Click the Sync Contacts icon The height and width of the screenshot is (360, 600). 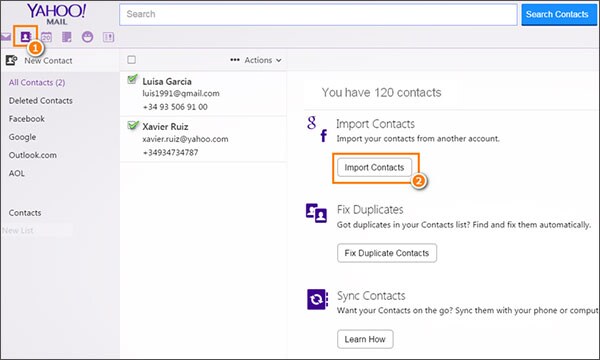(317, 299)
